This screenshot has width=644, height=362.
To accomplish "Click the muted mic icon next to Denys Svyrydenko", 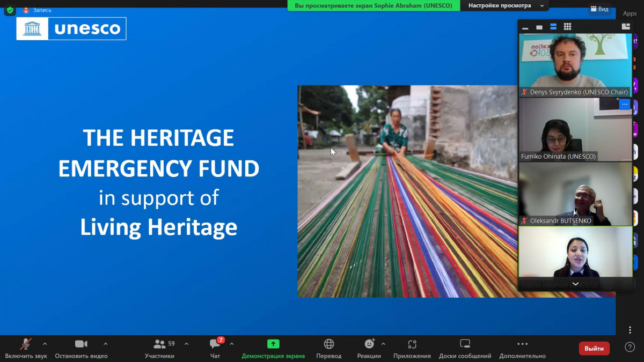I will pos(524,92).
